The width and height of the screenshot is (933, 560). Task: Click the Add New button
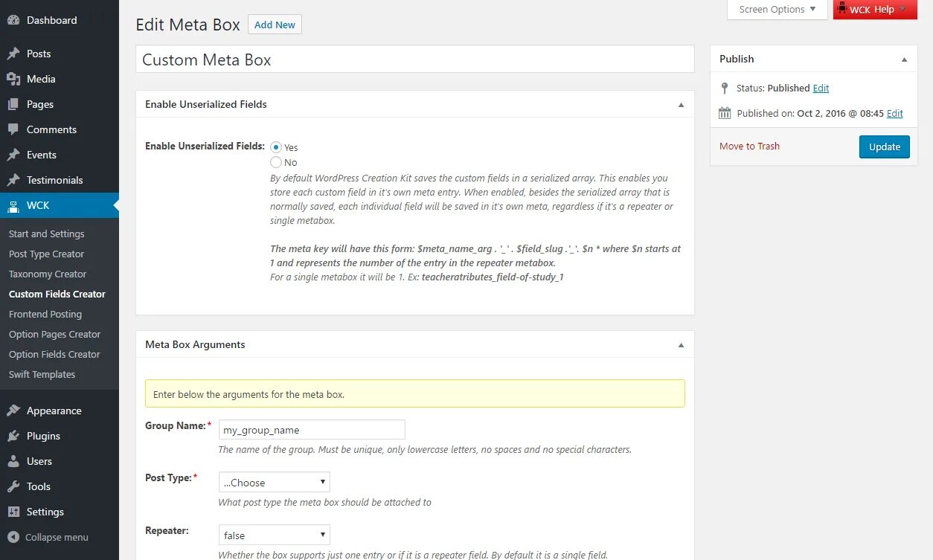click(x=275, y=25)
